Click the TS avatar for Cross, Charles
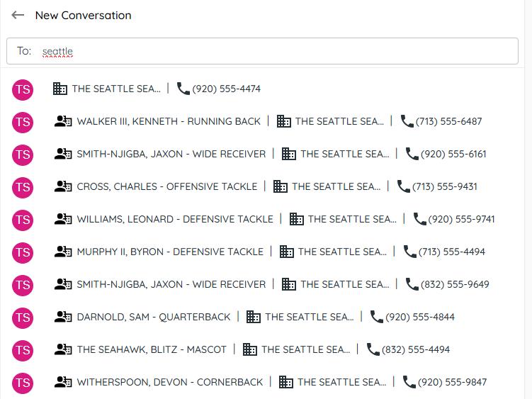The height and width of the screenshot is (399, 532). pos(23,186)
